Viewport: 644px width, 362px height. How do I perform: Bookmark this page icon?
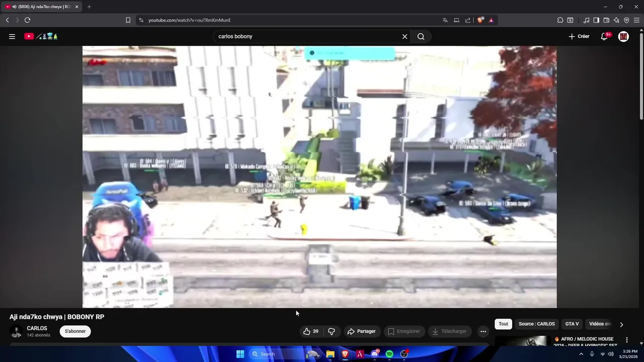[128, 20]
